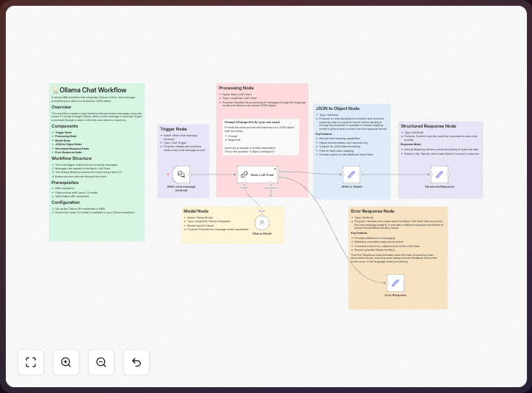Click 'Key Features' in JSON to Object note
Image resolution: width=532 pixels, height=393 pixels.
324,134
